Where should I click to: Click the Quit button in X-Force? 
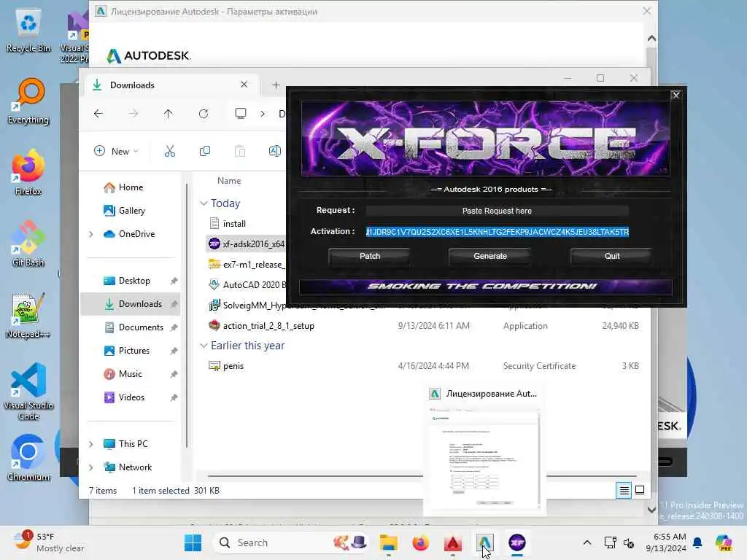(612, 256)
